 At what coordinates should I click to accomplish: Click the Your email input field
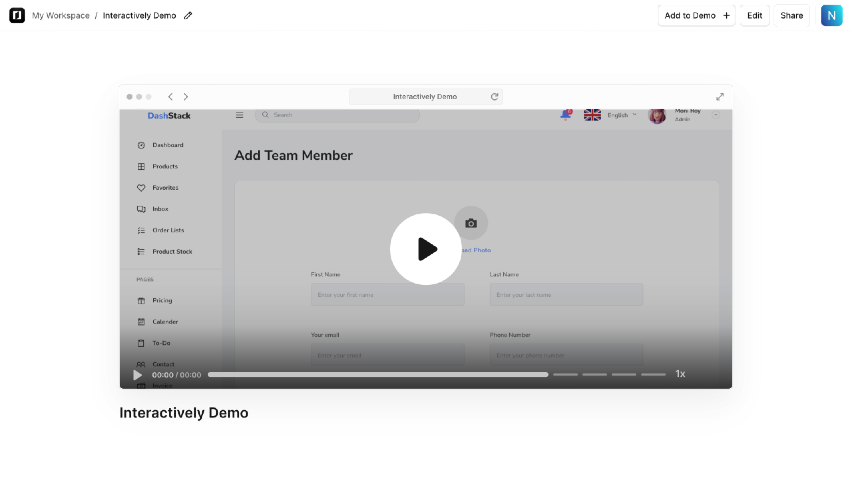pyautogui.click(x=387, y=355)
